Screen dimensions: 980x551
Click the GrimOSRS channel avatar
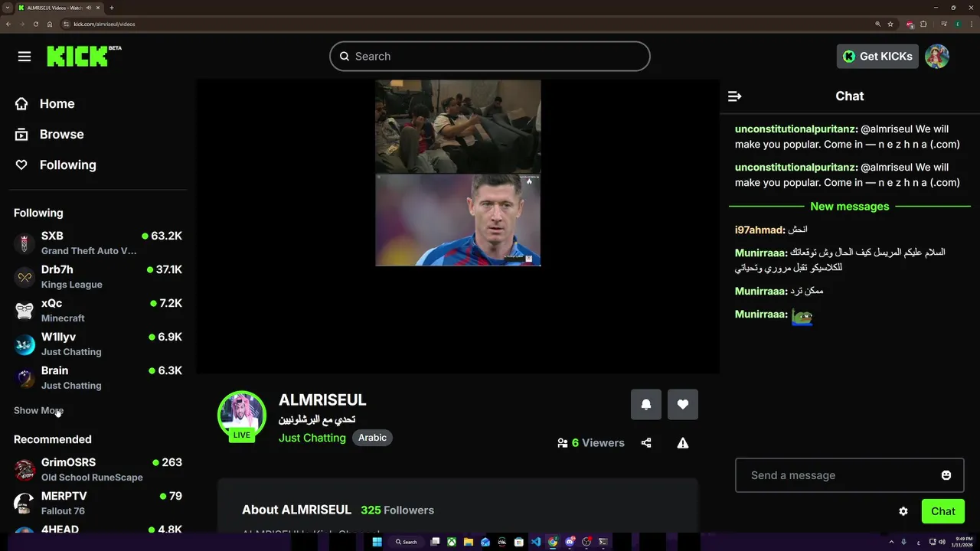coord(24,470)
